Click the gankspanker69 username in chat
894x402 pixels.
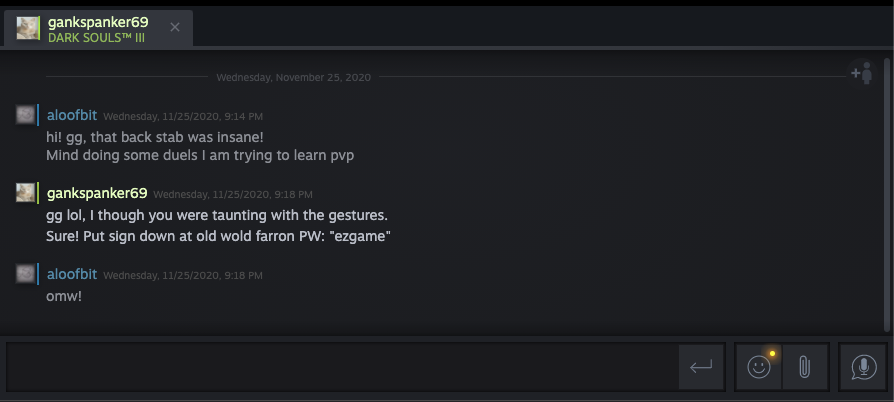[97, 193]
